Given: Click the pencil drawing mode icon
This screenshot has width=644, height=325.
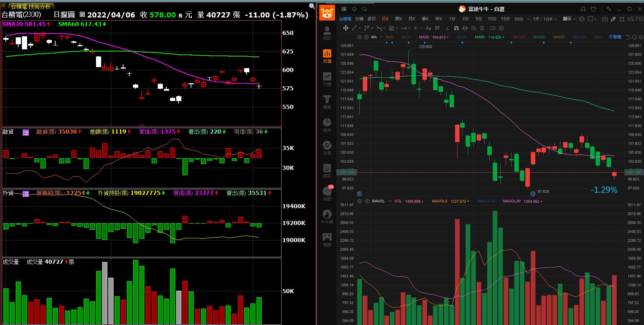Looking at the screenshot, I should click(613, 19).
